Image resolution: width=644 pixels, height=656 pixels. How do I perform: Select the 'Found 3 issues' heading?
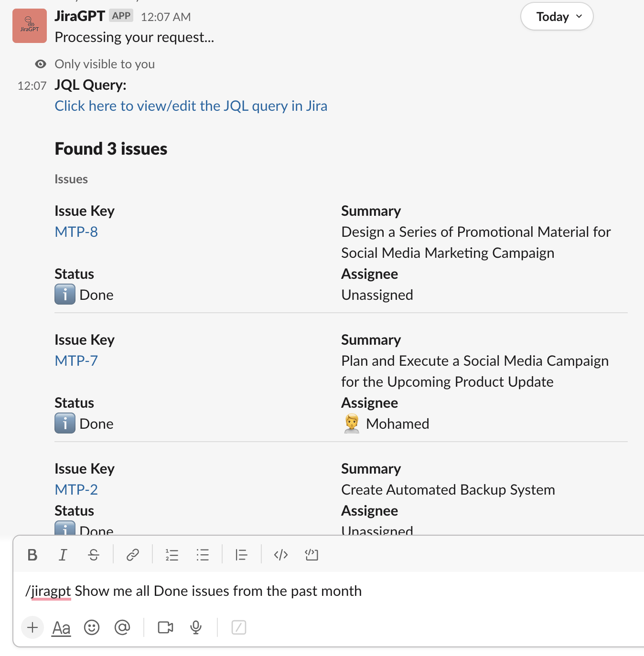[x=111, y=149]
